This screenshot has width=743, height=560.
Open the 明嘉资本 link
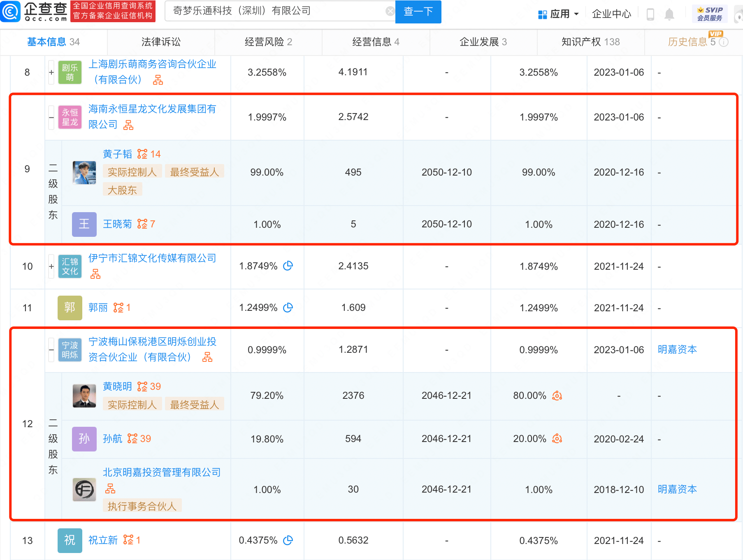[x=677, y=349]
